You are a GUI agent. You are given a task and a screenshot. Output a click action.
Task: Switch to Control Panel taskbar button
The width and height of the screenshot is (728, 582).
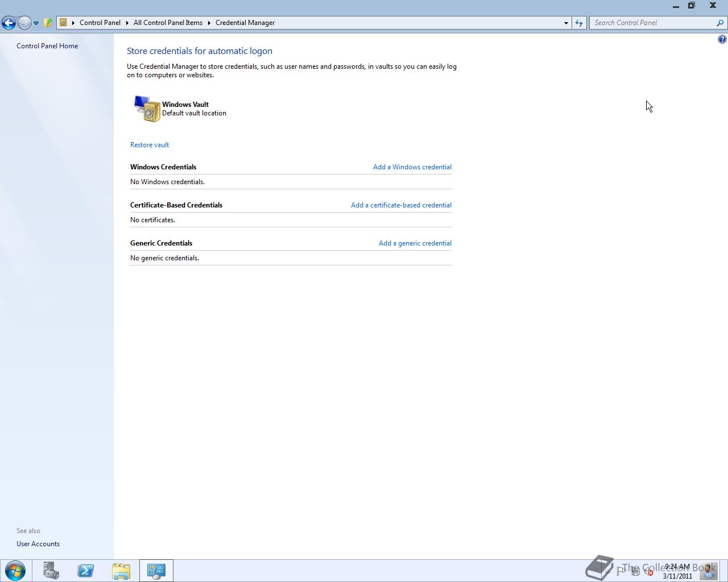point(156,571)
